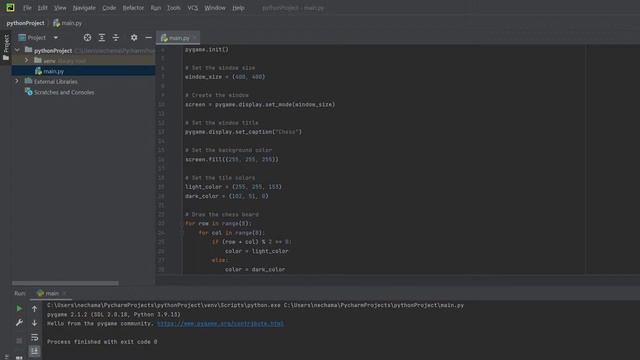Click the pygame 2.1.2 version output line
Viewport: 640px width, 360px height.
[113, 315]
